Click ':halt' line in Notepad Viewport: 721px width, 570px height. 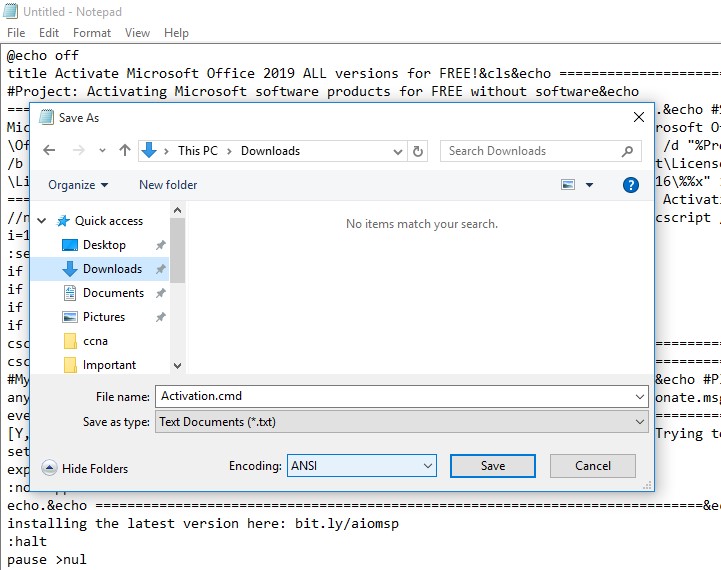[27, 542]
